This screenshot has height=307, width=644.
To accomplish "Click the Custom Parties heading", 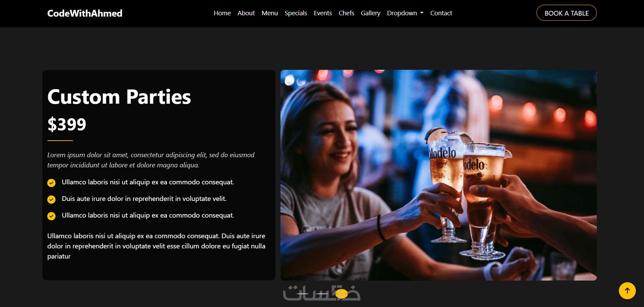I will coord(119,97).
